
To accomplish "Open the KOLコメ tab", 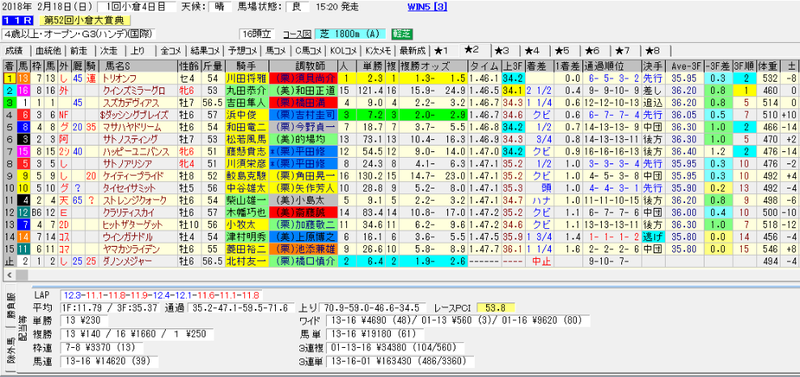I will (342, 51).
